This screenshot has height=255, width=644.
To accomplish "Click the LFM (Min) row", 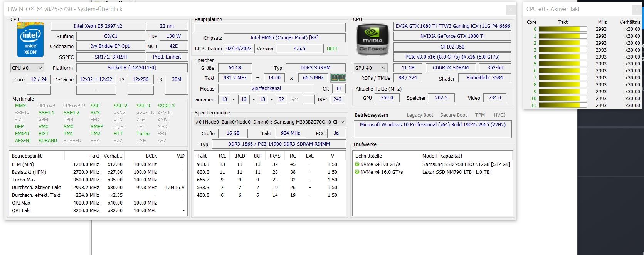I will 98,164.
